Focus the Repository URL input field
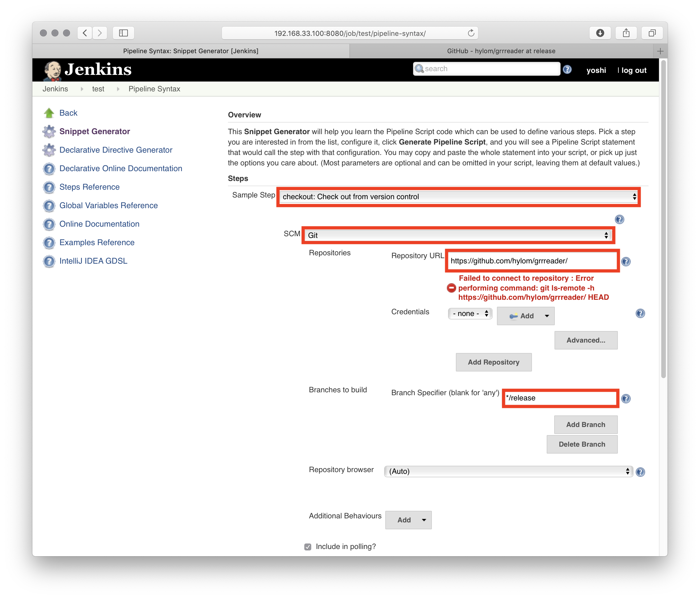 coord(532,261)
